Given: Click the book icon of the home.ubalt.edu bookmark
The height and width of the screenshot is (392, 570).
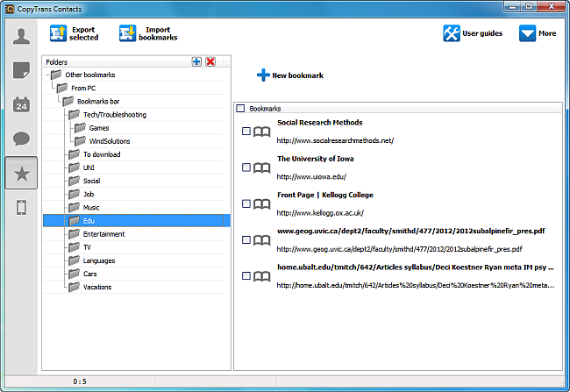Looking at the screenshot, I should (x=261, y=276).
